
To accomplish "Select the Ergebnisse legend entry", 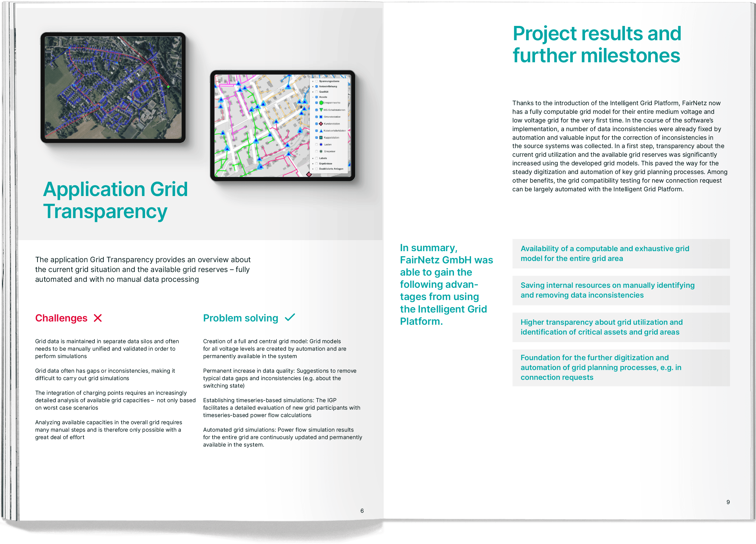I will pyautogui.click(x=325, y=163).
